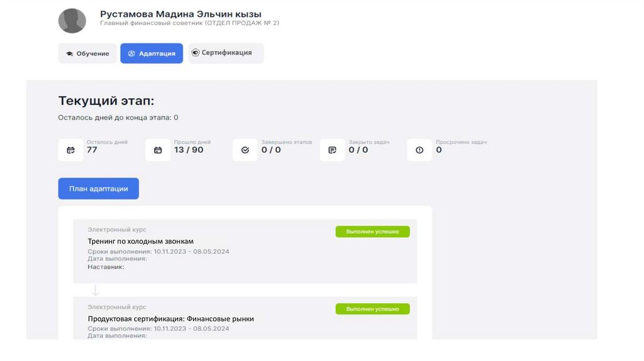This screenshot has width=644, height=361.
Task: Open the Обучение tab
Action: pos(87,53)
